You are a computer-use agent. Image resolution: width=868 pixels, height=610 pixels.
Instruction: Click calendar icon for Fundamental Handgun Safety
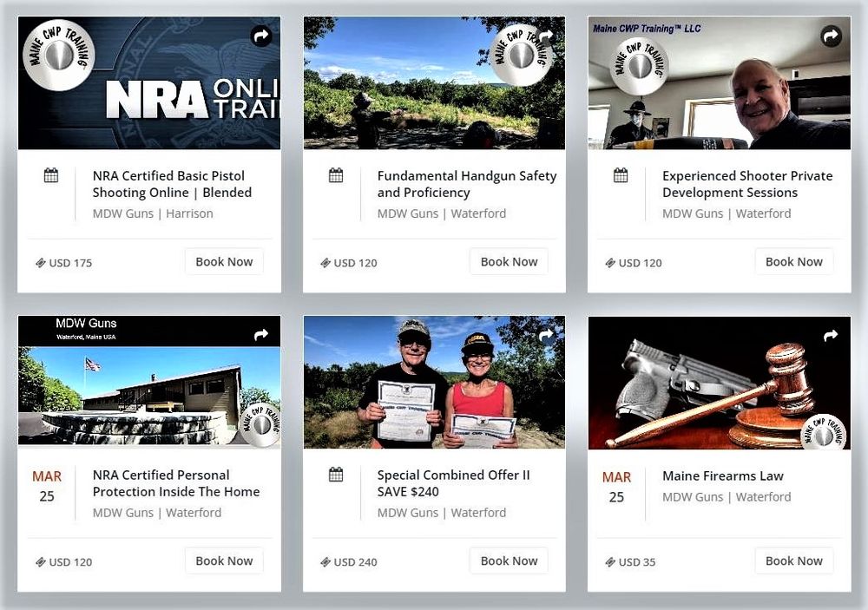(x=336, y=176)
